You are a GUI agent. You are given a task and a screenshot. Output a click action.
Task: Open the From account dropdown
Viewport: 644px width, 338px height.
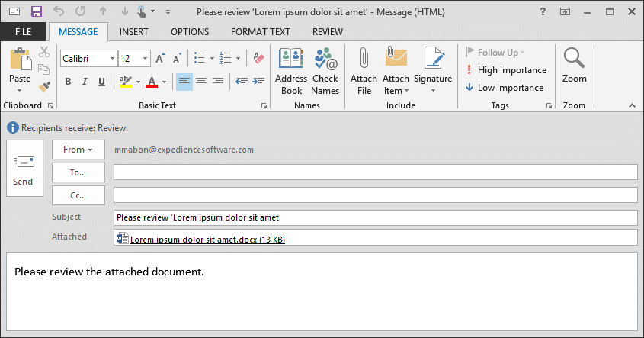pos(78,150)
